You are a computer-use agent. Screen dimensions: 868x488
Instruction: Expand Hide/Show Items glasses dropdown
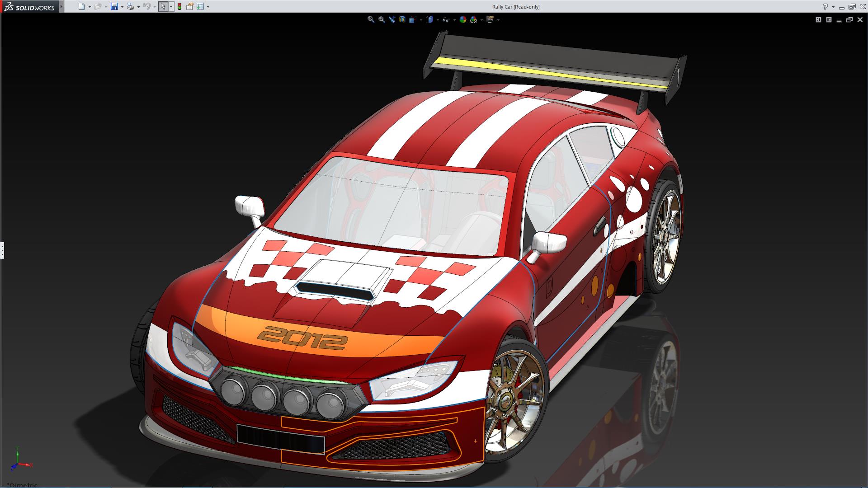454,20
